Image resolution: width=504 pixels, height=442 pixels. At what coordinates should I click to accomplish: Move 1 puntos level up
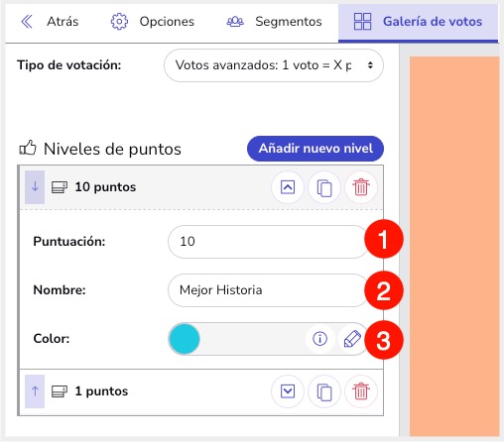tap(35, 391)
